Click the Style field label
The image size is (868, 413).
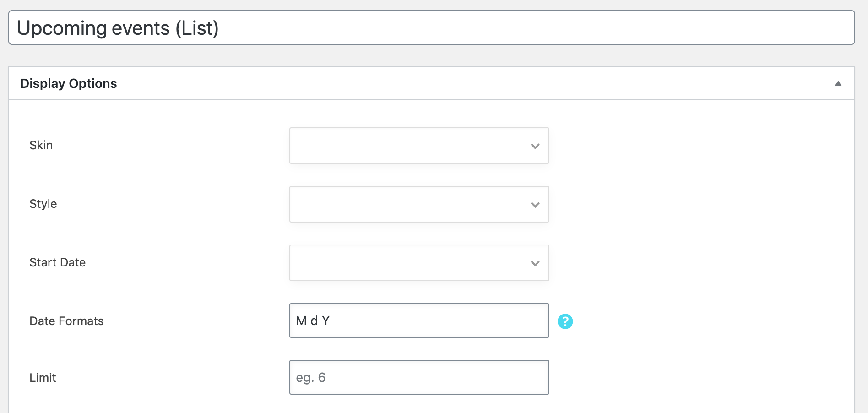click(x=43, y=204)
